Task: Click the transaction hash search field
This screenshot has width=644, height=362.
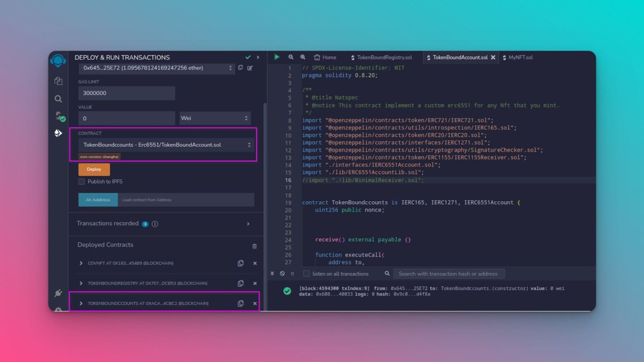Action: click(x=449, y=274)
